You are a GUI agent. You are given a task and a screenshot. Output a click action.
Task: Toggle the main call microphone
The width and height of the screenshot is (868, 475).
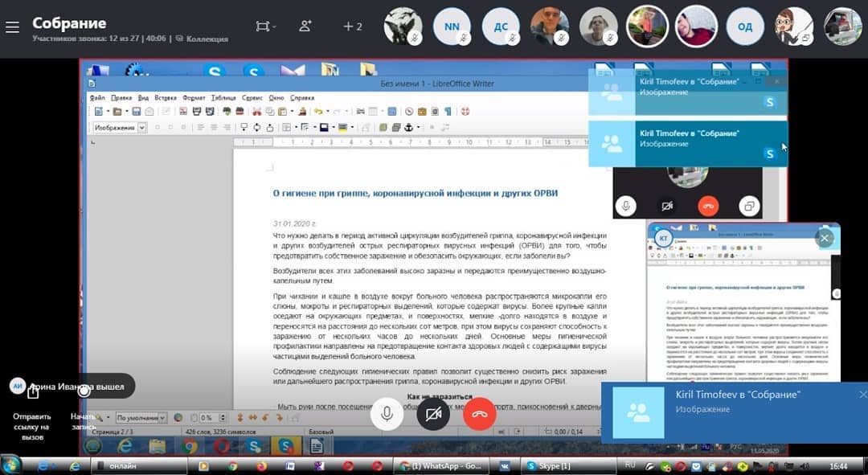click(387, 414)
